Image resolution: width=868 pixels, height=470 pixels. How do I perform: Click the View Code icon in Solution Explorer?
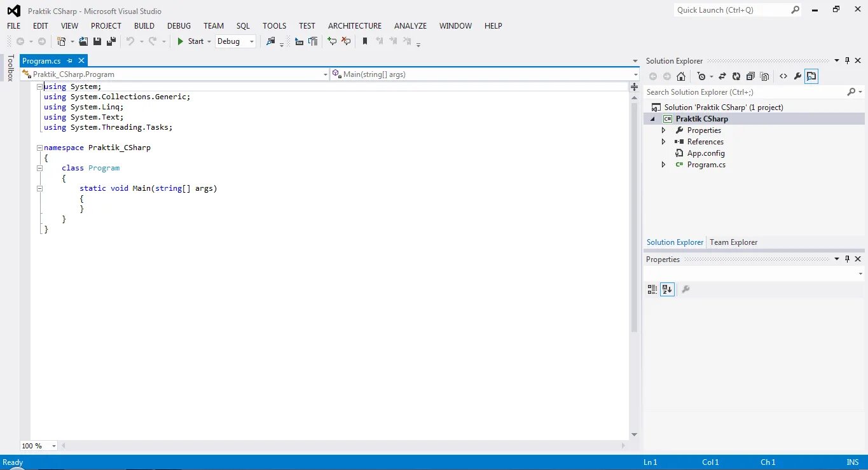(783, 76)
